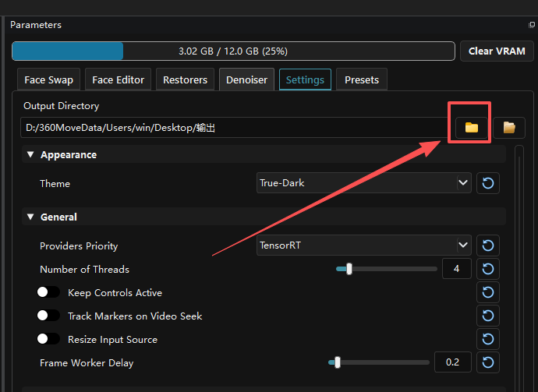
Task: Click the Frame Worker Delay value box
Action: coord(452,362)
